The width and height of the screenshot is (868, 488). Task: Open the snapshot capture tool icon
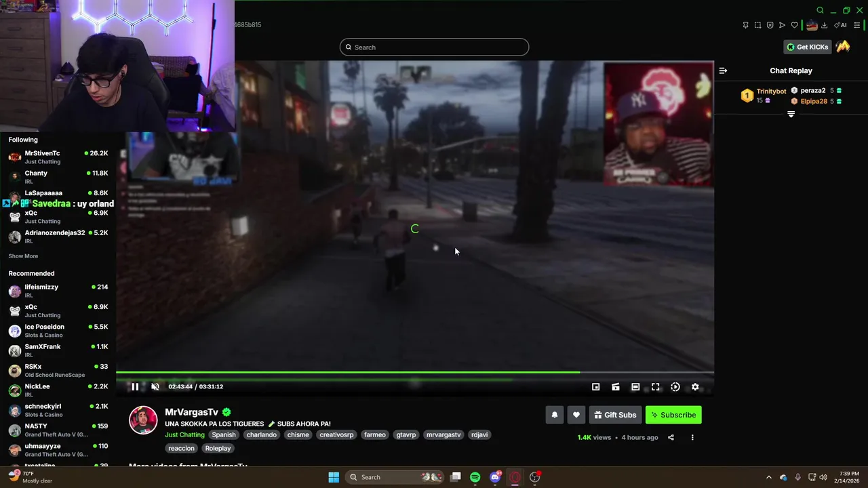pos(757,25)
